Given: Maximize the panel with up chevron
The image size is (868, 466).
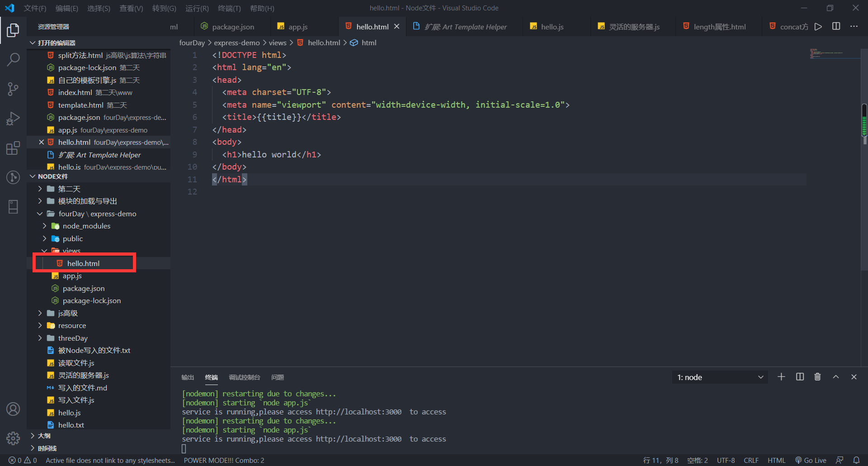Looking at the screenshot, I should point(836,377).
